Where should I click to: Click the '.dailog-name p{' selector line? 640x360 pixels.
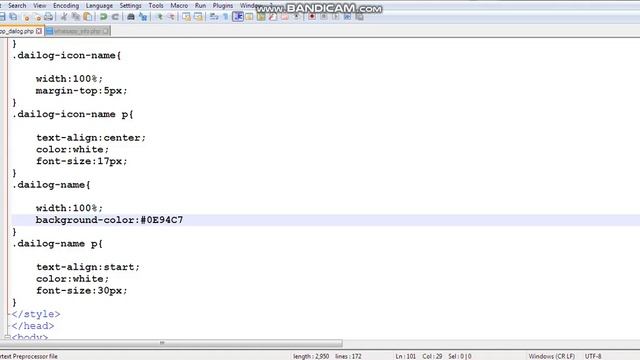coord(58,244)
